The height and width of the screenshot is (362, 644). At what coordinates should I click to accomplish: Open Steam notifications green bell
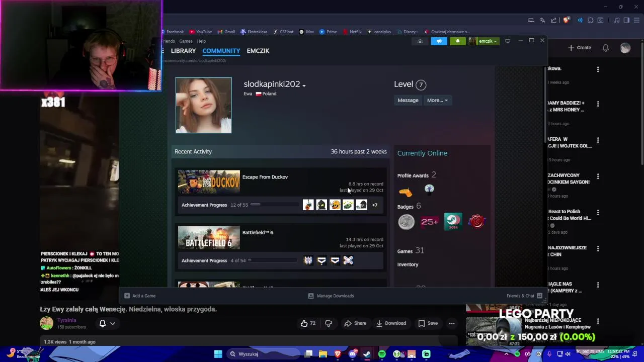point(457,41)
